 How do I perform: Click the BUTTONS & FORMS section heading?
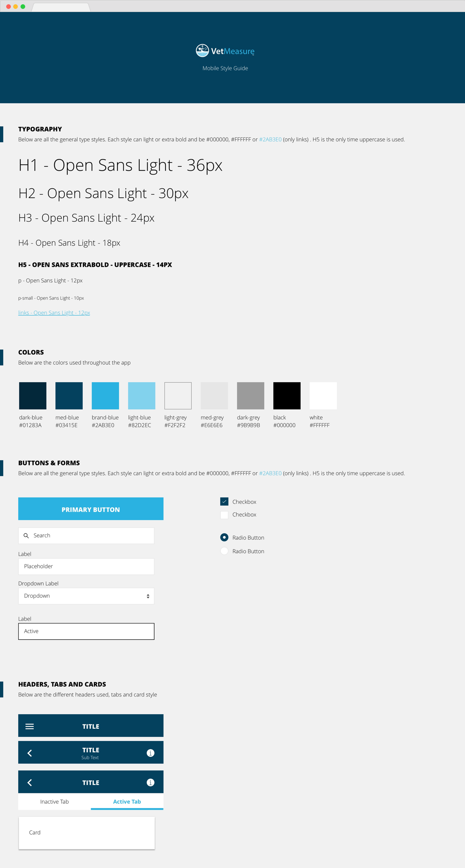pos(49,463)
